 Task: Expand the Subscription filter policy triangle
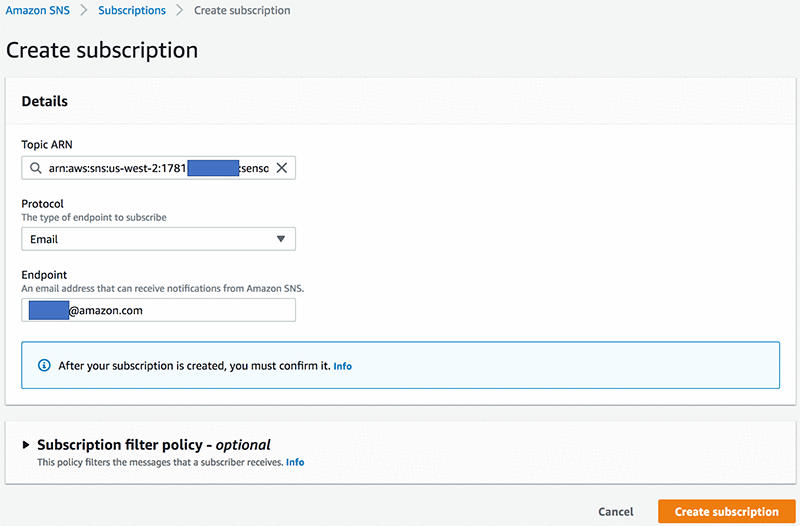point(26,445)
